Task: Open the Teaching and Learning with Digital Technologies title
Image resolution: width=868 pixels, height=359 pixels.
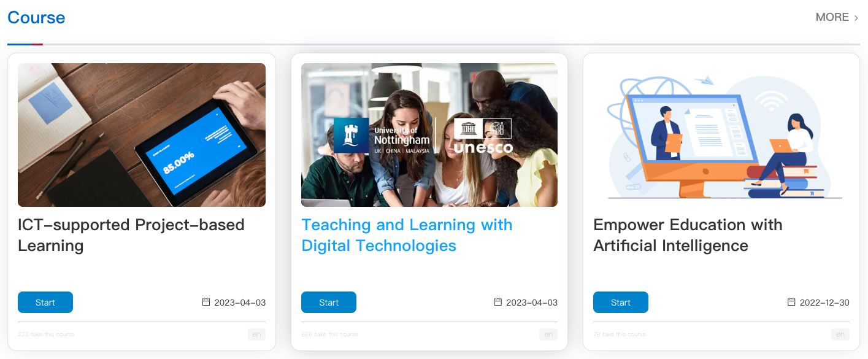Action: pyautogui.click(x=407, y=235)
